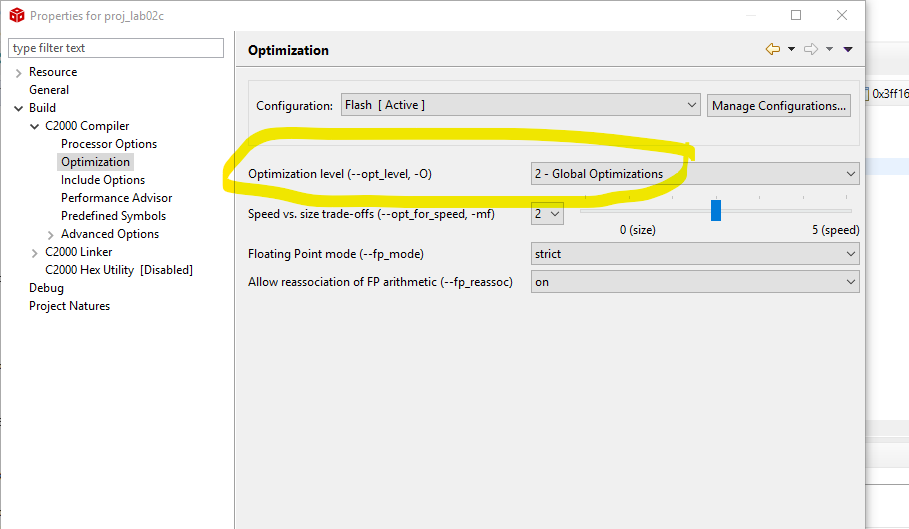Select Debug in the properties tree
The width and height of the screenshot is (909, 529).
(46, 288)
